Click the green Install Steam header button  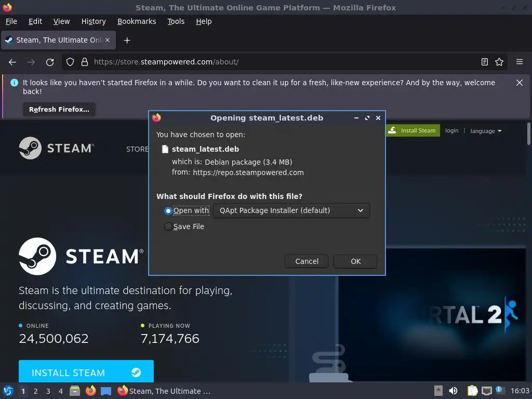413,130
